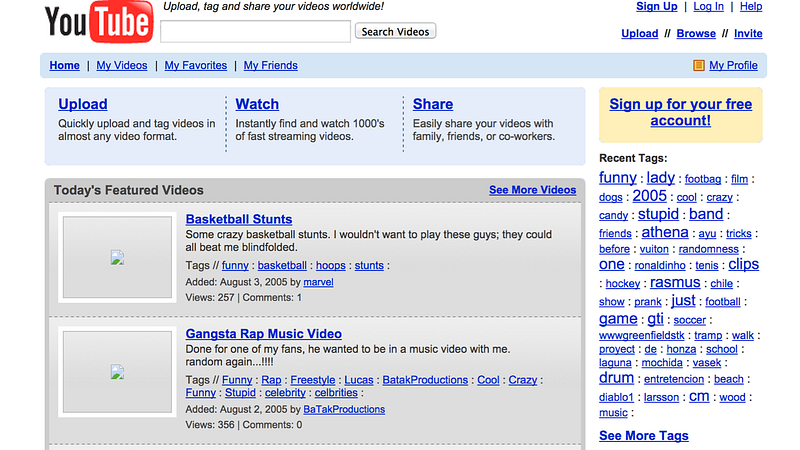Open See More Videos link
The image size is (800, 450).
[x=533, y=190]
